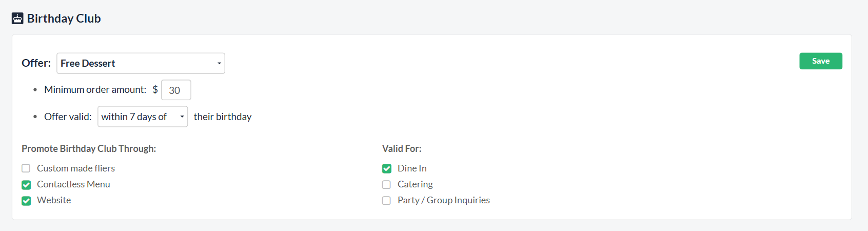Enable the Custom made fliers checkbox
Screen dimensions: 868x231
click(26, 168)
